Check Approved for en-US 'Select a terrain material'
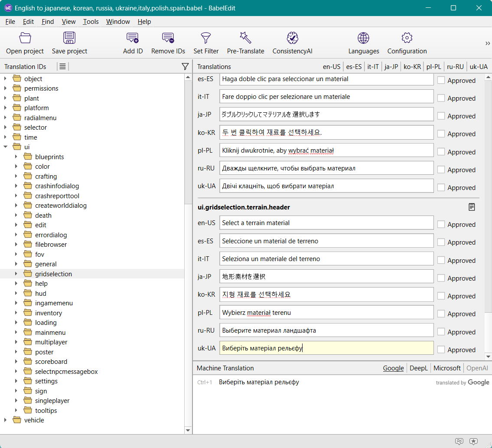Viewport: 492px width, 448px height. (441, 224)
